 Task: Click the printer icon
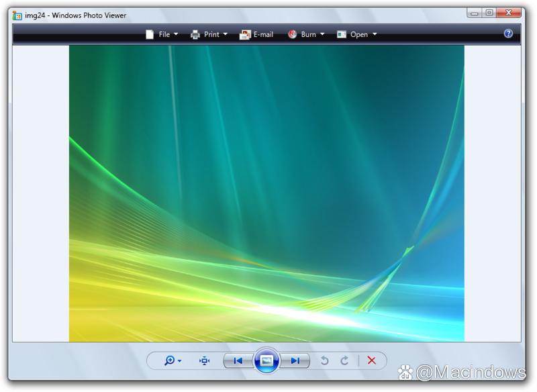pos(195,35)
